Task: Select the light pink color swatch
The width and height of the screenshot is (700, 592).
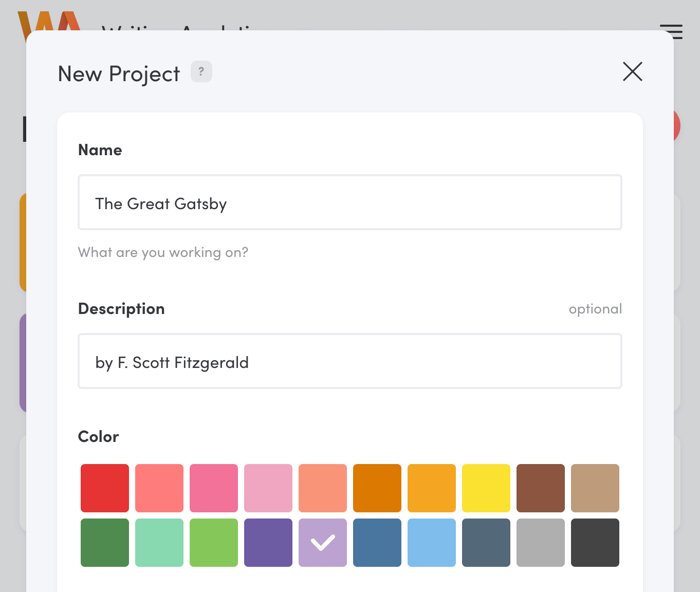Action: pyautogui.click(x=268, y=488)
